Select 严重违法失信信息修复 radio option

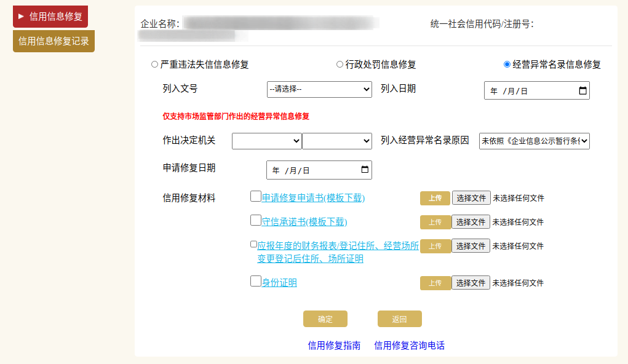155,65
